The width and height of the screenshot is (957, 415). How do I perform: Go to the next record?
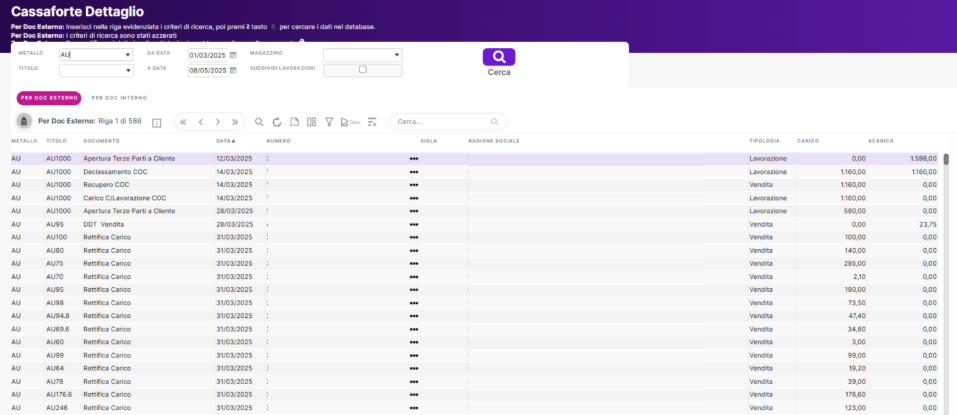(218, 122)
